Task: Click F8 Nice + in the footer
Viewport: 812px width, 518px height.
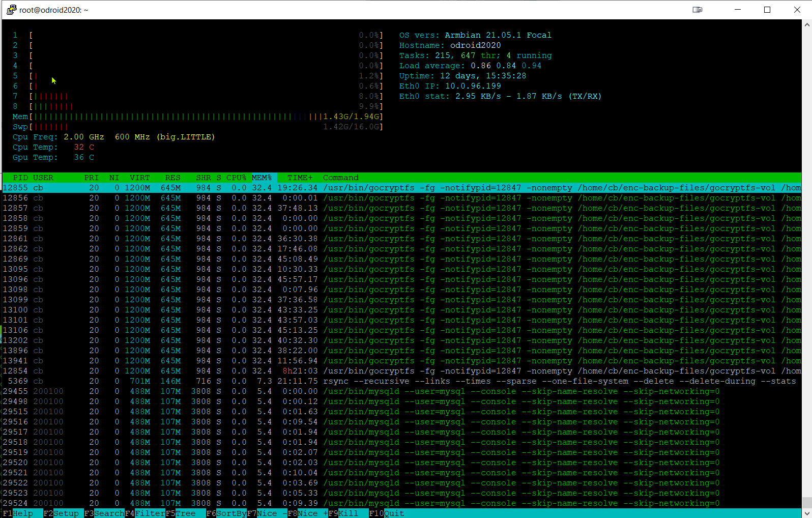Action: 308,513
